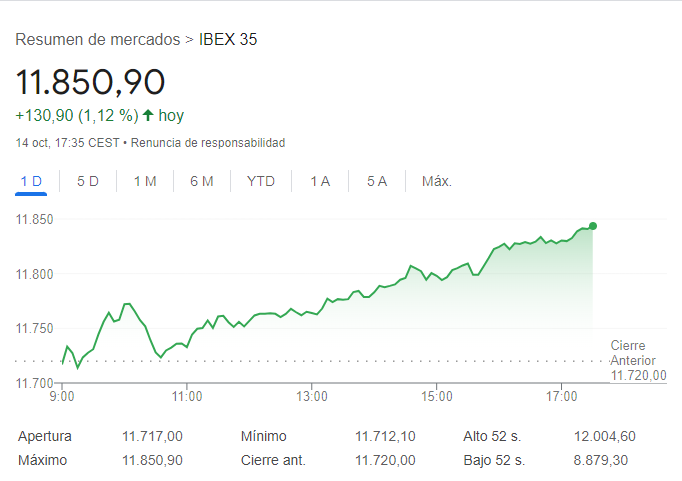Open the Renuncia de responsabilidad link

coord(208,143)
